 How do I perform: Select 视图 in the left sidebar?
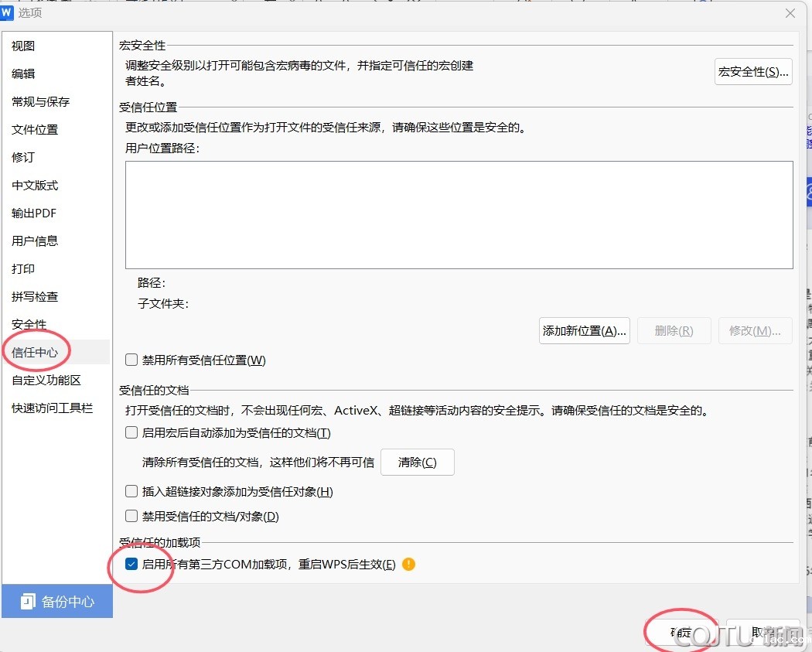tap(24, 46)
